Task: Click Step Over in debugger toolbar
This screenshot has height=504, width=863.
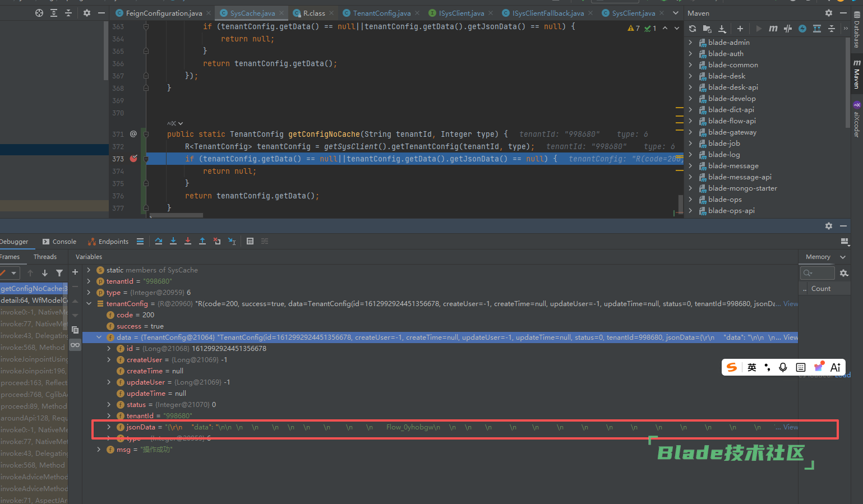Action: [159, 241]
